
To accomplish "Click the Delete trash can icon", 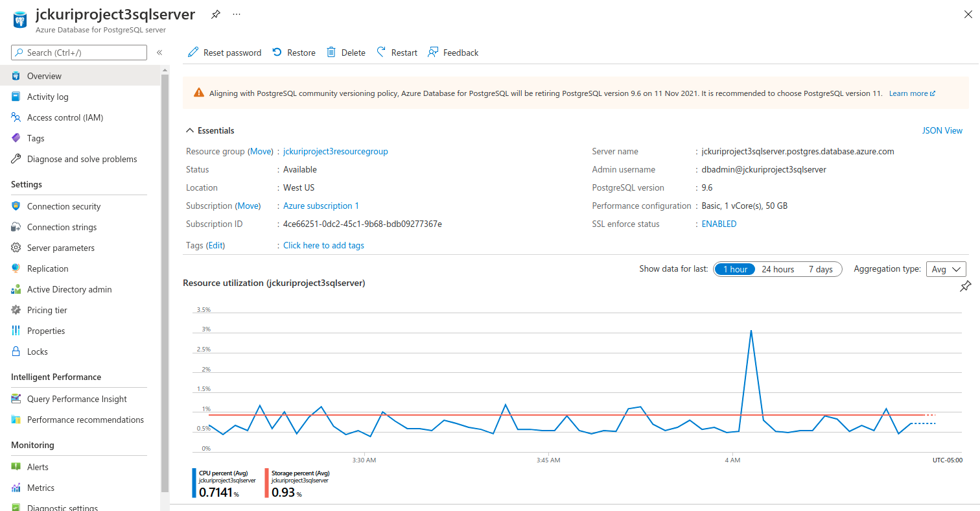I will [331, 53].
